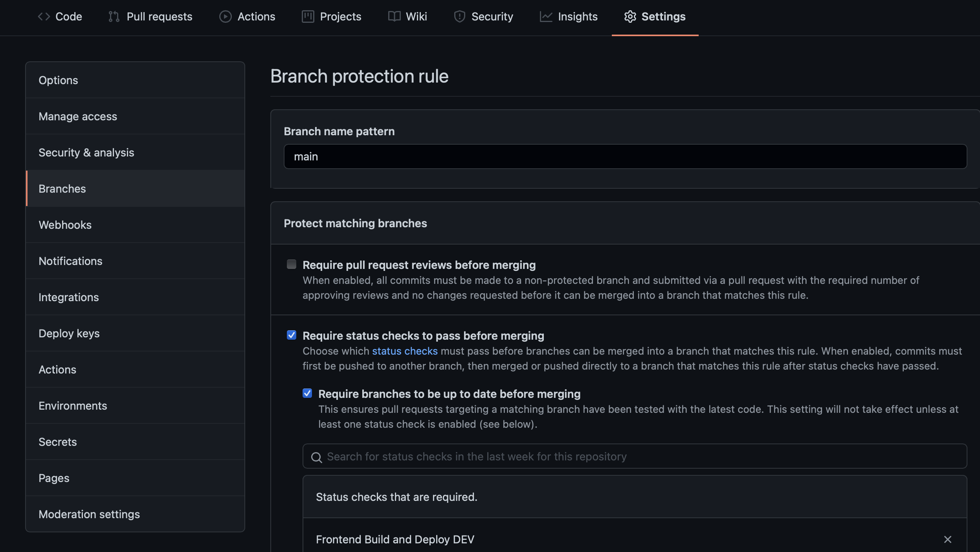Click the Protect matching branches heading
The width and height of the screenshot is (980, 552).
click(355, 223)
